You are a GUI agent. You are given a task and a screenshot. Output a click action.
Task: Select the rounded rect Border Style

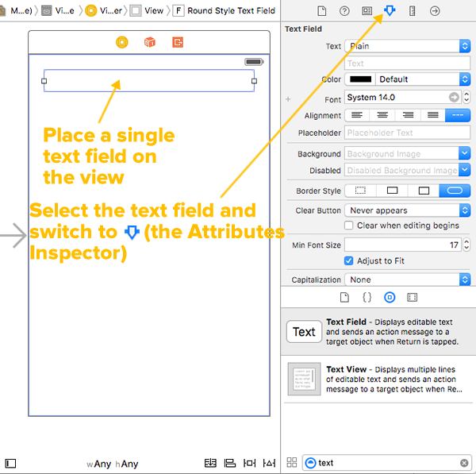[455, 191]
